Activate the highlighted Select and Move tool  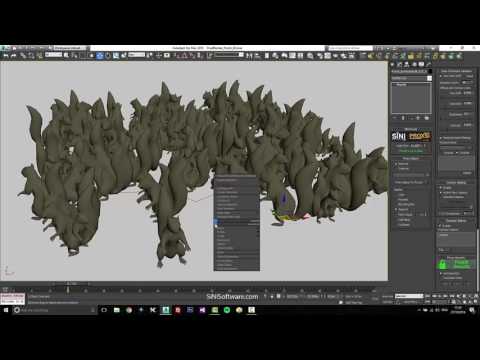pos(100,56)
